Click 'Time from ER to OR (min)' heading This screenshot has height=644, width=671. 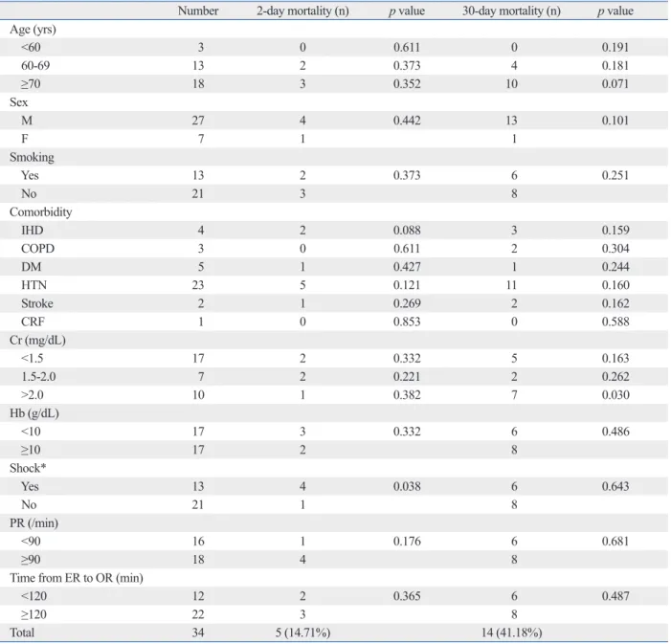click(77, 578)
